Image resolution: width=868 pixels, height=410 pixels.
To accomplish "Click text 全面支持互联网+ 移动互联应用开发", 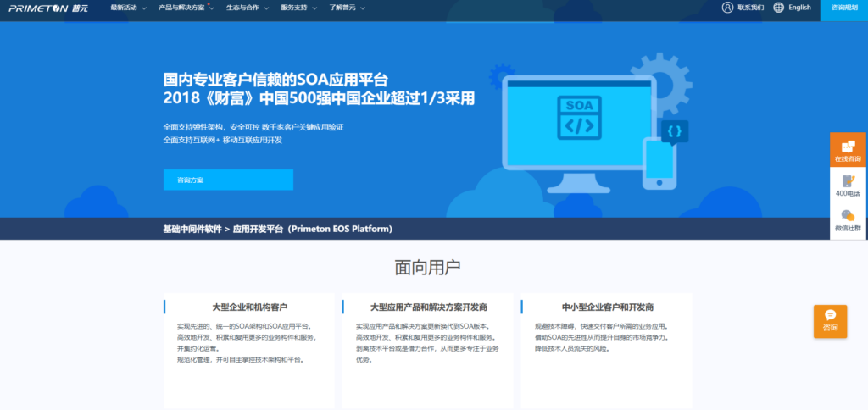I will pos(223,141).
